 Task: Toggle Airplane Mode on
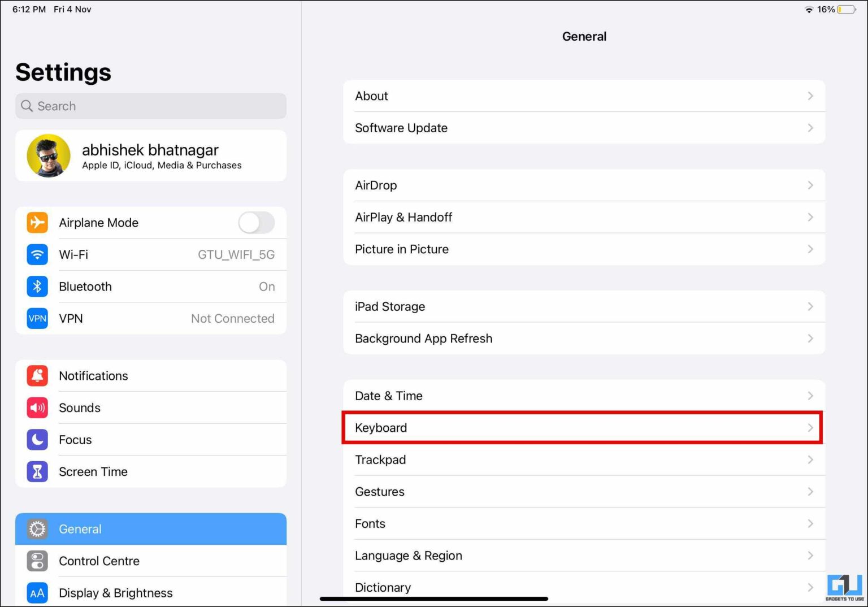click(255, 222)
